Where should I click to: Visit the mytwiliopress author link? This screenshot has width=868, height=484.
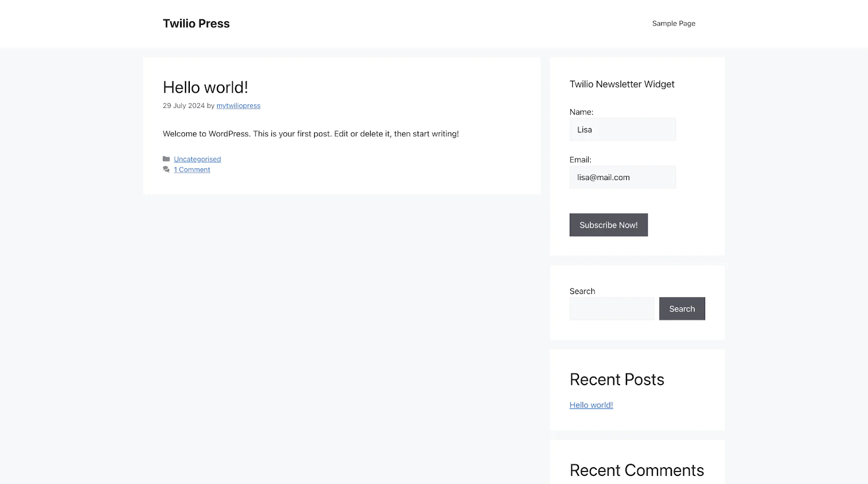point(238,106)
